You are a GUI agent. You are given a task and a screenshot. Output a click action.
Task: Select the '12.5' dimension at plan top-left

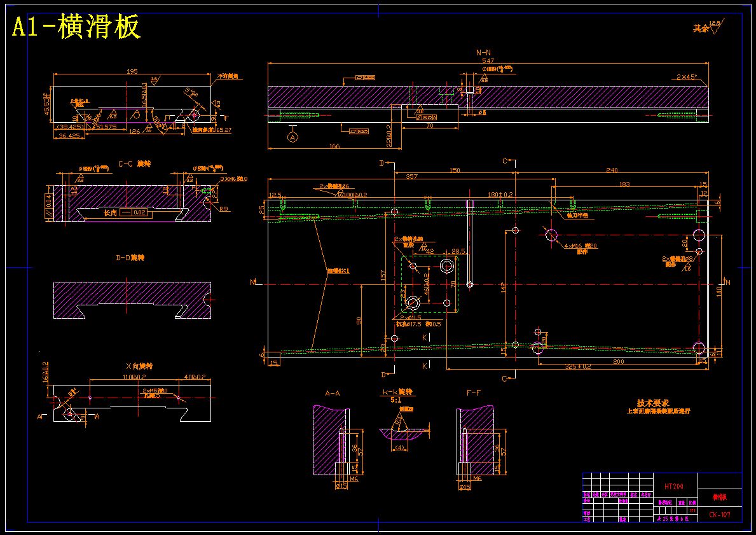275,195
